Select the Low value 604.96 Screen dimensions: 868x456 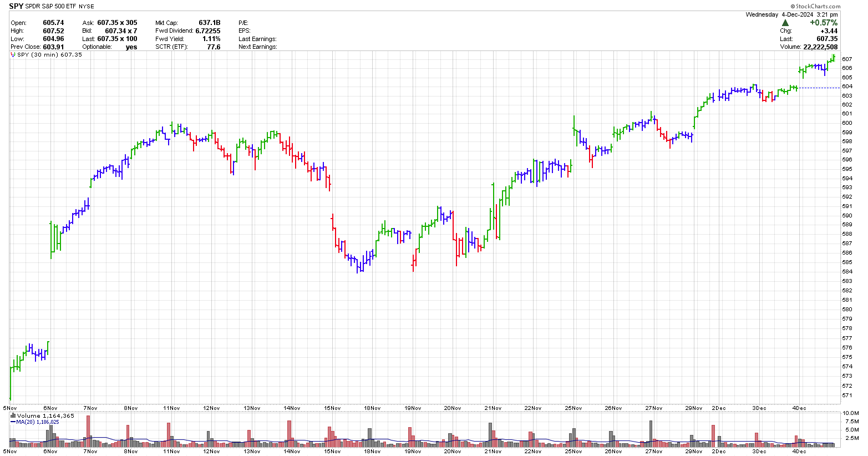coord(53,39)
